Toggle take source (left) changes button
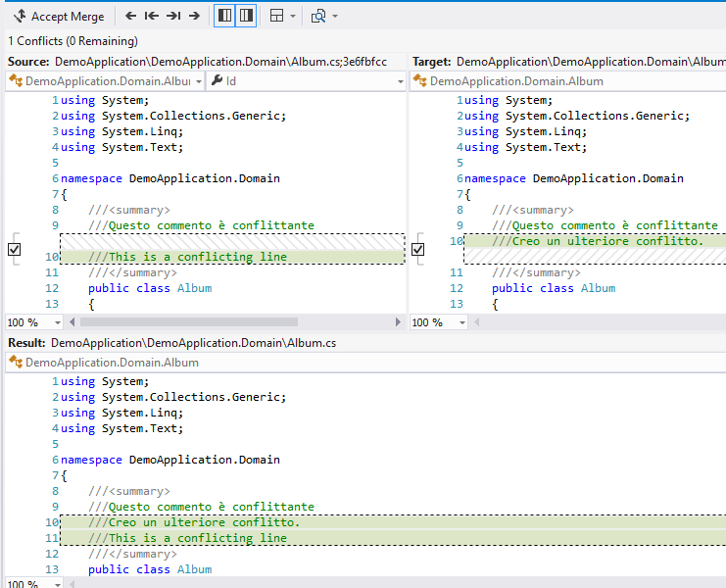726x588 pixels. tap(224, 17)
